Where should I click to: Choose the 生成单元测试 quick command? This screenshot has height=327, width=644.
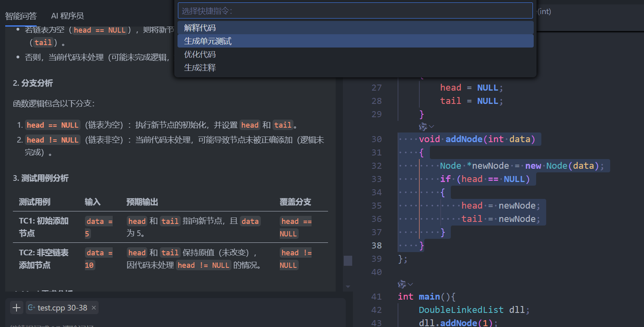point(355,41)
